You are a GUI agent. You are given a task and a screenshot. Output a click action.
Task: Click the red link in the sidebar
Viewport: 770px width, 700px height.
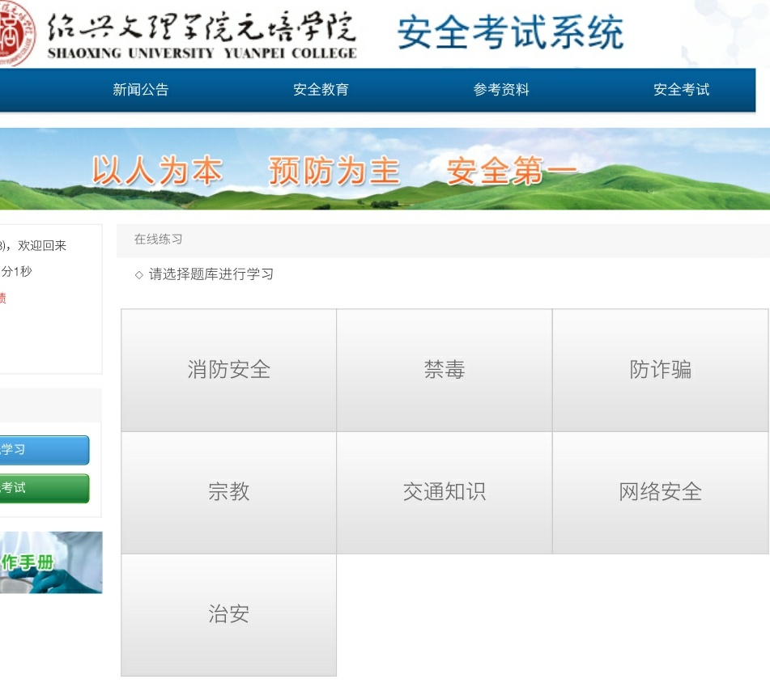click(3, 299)
